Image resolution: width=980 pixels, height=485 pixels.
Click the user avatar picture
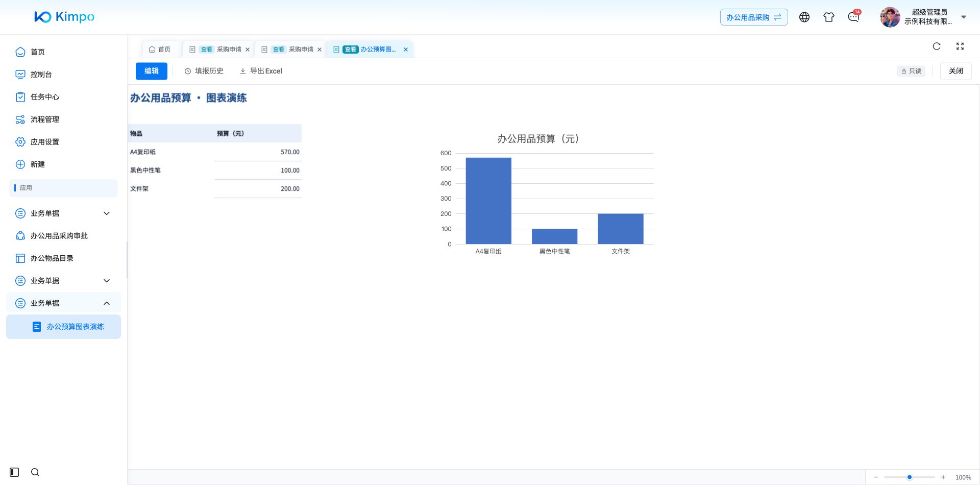(890, 17)
